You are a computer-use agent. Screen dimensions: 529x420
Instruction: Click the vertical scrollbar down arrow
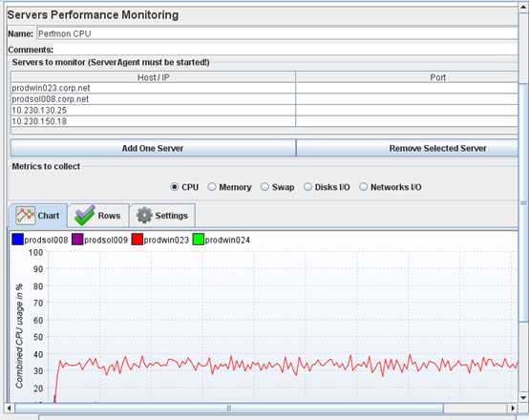click(x=523, y=398)
